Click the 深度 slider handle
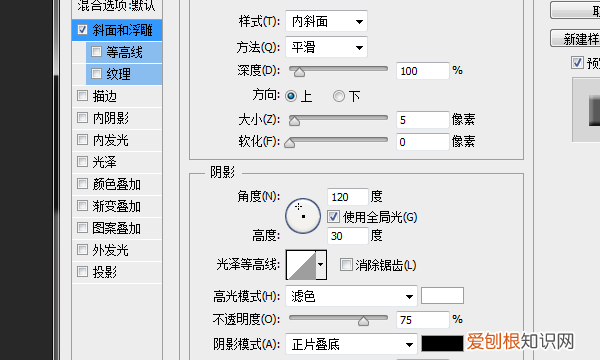Image resolution: width=600 pixels, height=360 pixels. 299,72
